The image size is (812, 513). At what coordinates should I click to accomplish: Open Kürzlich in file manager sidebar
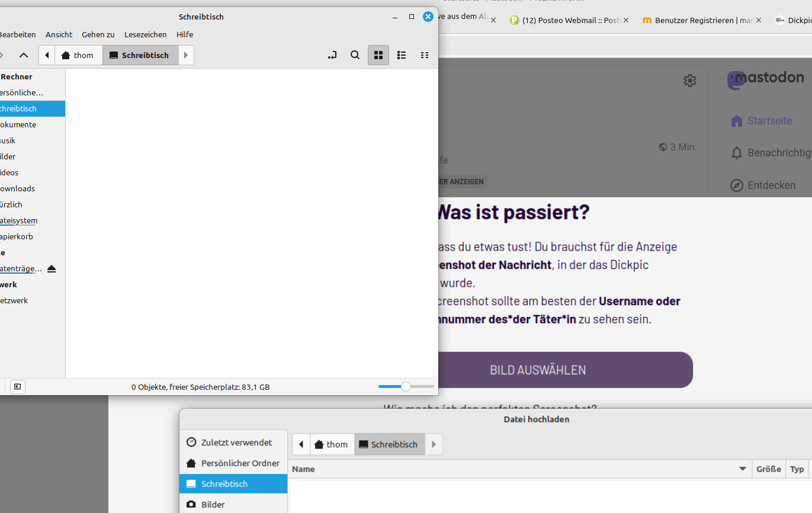[33, 204]
